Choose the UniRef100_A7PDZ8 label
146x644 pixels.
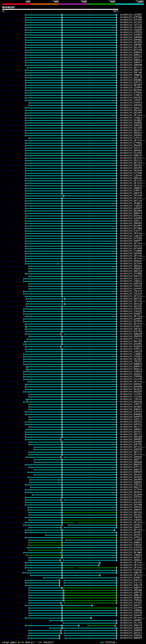click(131, 32)
